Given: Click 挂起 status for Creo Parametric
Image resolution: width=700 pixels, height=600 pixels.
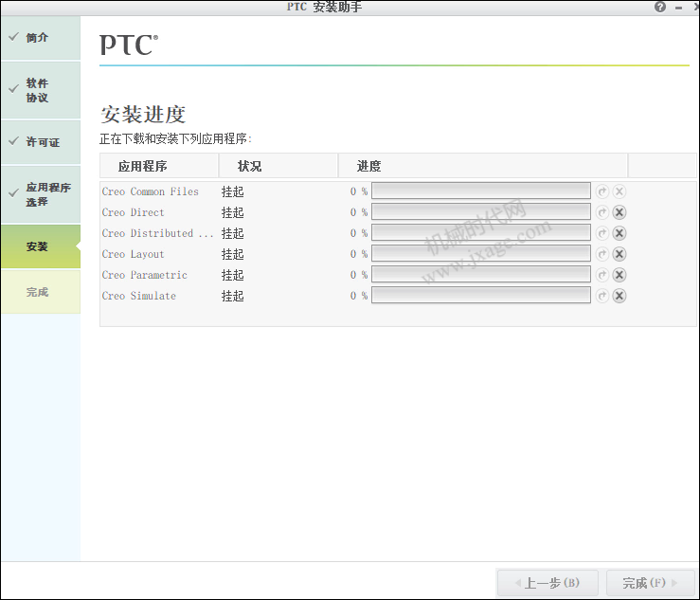Looking at the screenshot, I should click(x=233, y=275).
